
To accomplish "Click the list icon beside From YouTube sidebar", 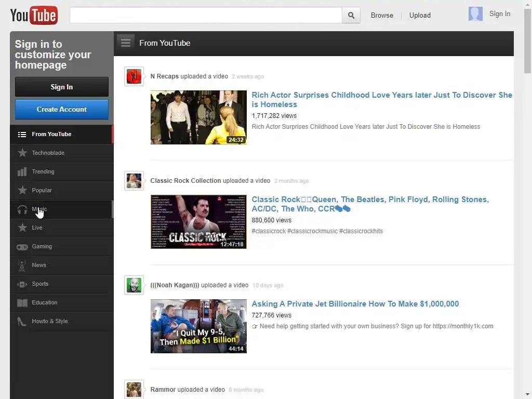I will (x=22, y=135).
